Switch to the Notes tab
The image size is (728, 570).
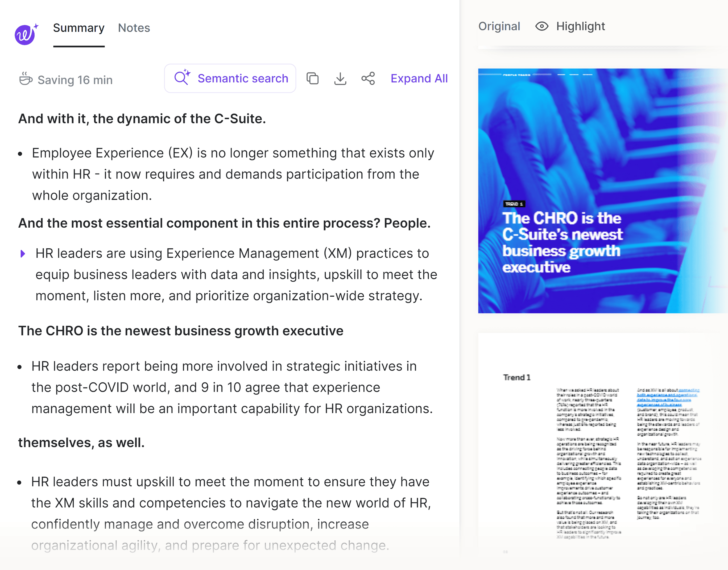pyautogui.click(x=133, y=27)
